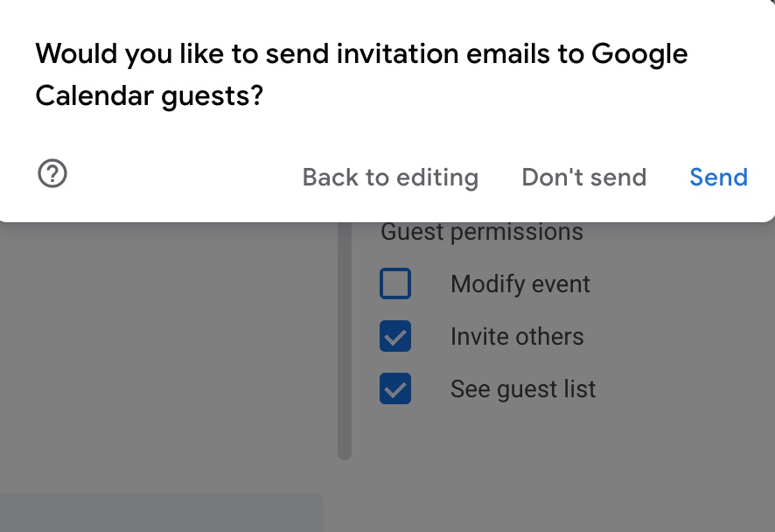
Task: Click the dimmed backdrop left of scrollbar
Action: [x=166, y=350]
